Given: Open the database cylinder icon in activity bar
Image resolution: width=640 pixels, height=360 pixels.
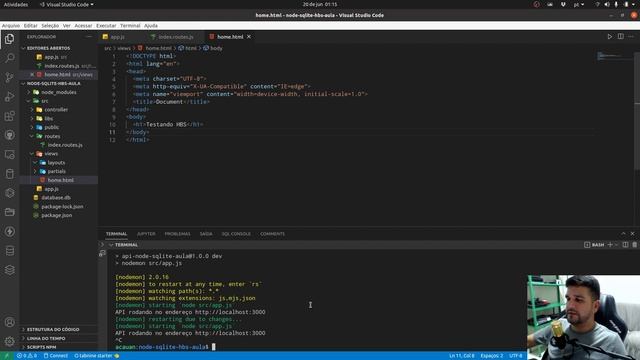Looking at the screenshot, I should pyautogui.click(x=9, y=174).
